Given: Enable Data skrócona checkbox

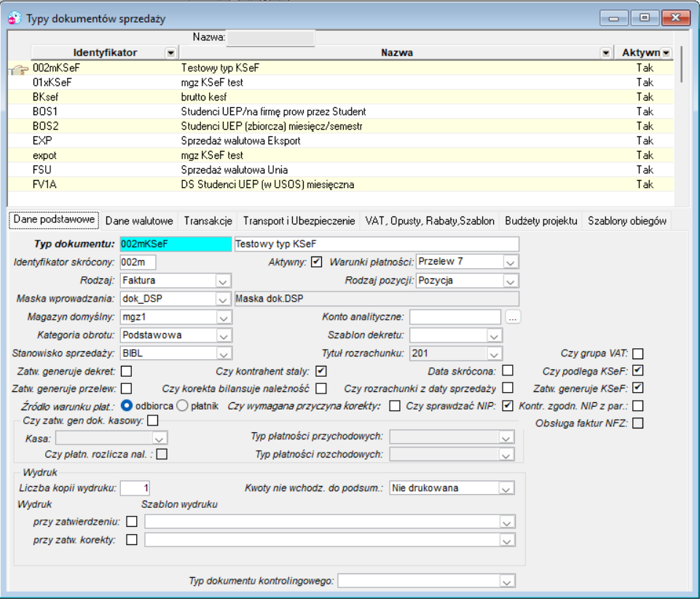Looking at the screenshot, I should (508, 371).
